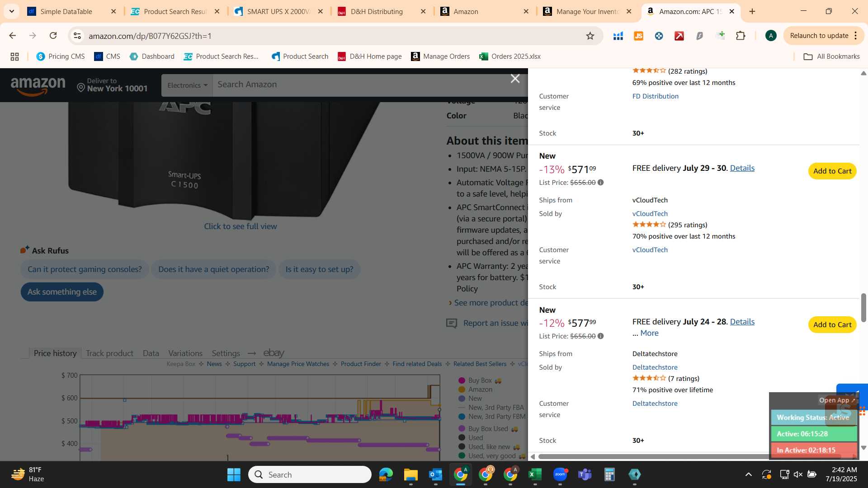Open Calculator from the taskbar
This screenshot has width=868, height=488.
(609, 474)
